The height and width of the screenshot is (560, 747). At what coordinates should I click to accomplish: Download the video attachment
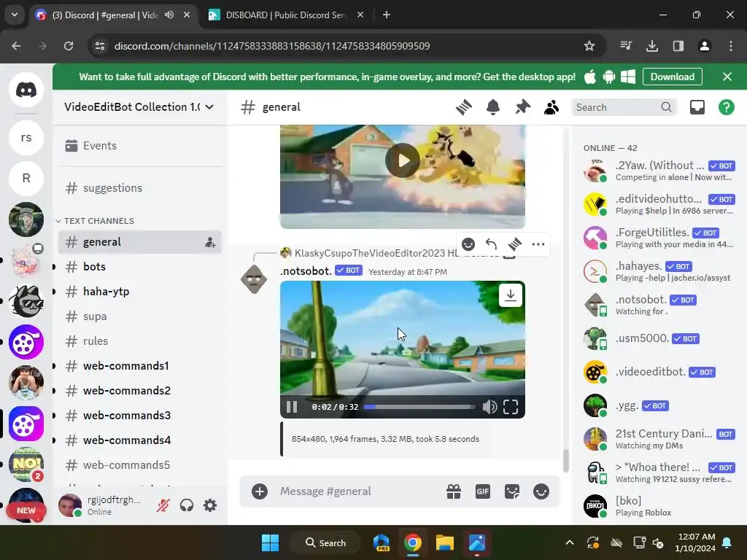click(x=510, y=295)
